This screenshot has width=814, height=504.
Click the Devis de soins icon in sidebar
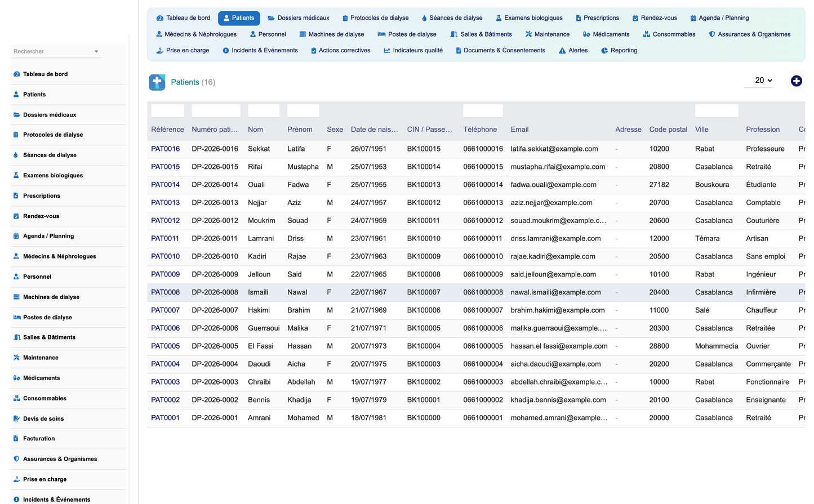click(17, 418)
